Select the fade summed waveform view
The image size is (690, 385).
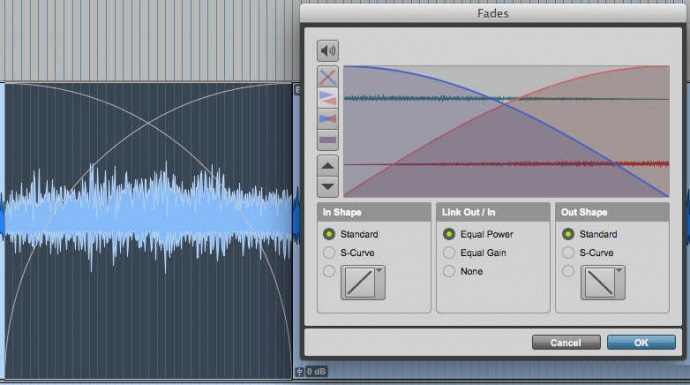327,140
